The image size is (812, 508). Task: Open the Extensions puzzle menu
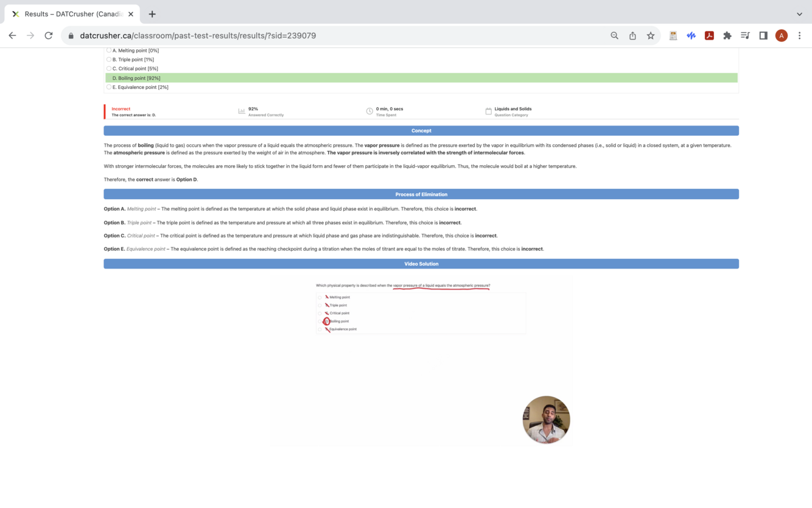(x=727, y=35)
